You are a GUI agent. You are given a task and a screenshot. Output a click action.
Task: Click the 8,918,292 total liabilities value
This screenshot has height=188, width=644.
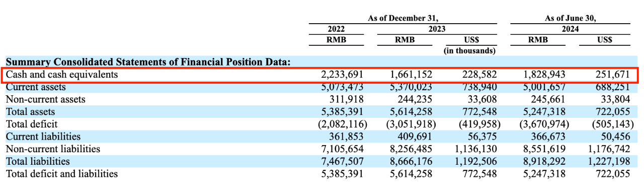(544, 161)
